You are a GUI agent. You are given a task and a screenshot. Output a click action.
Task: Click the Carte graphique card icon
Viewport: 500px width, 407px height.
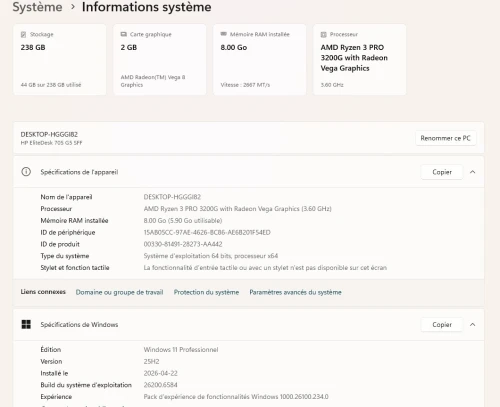point(124,34)
